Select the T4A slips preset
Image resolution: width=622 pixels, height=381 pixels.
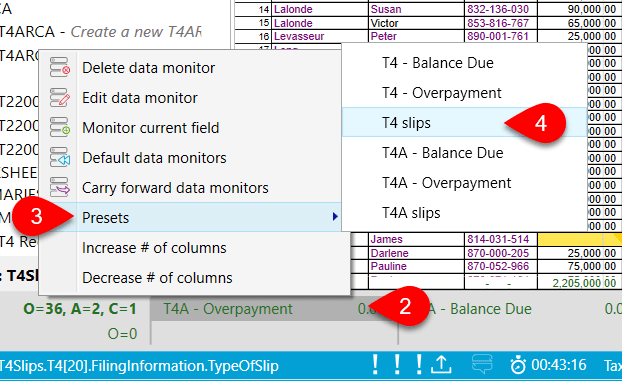coord(465,213)
